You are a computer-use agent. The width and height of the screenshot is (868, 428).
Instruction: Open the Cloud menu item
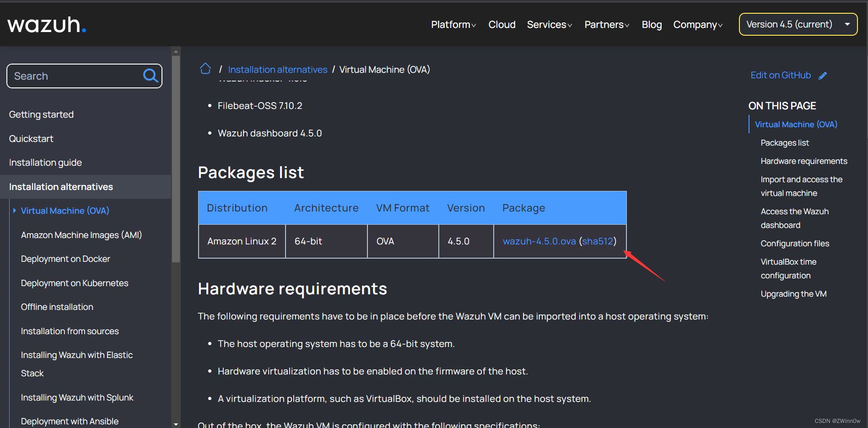click(x=502, y=25)
